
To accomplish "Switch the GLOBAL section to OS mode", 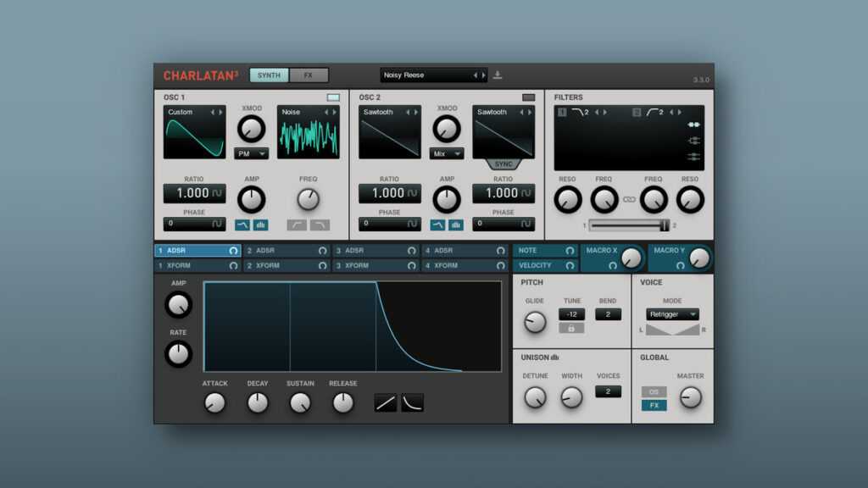I will tap(654, 391).
